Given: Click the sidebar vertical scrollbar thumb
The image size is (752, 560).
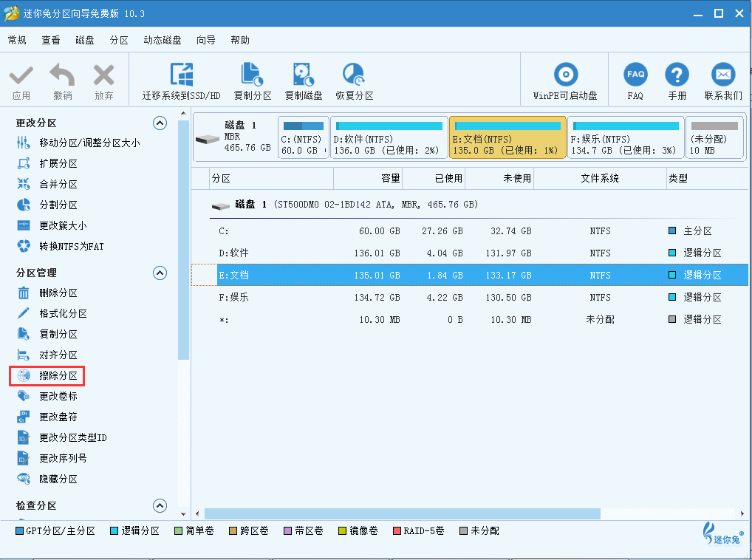Looking at the screenshot, I should point(183,239).
